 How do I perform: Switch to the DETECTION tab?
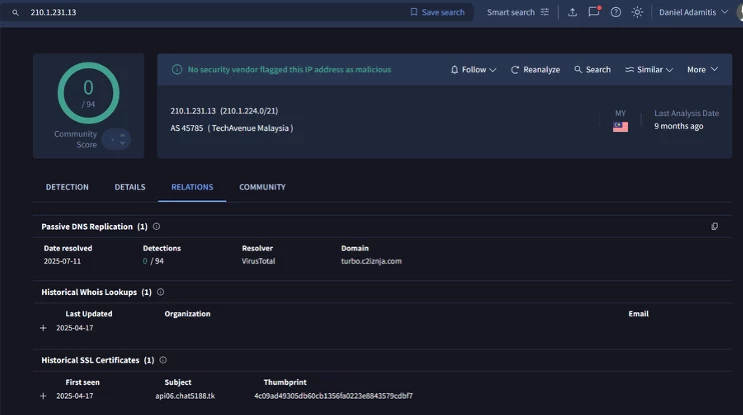(x=67, y=187)
